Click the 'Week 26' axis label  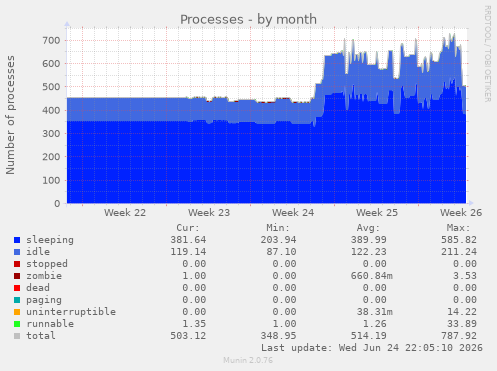coord(461,213)
